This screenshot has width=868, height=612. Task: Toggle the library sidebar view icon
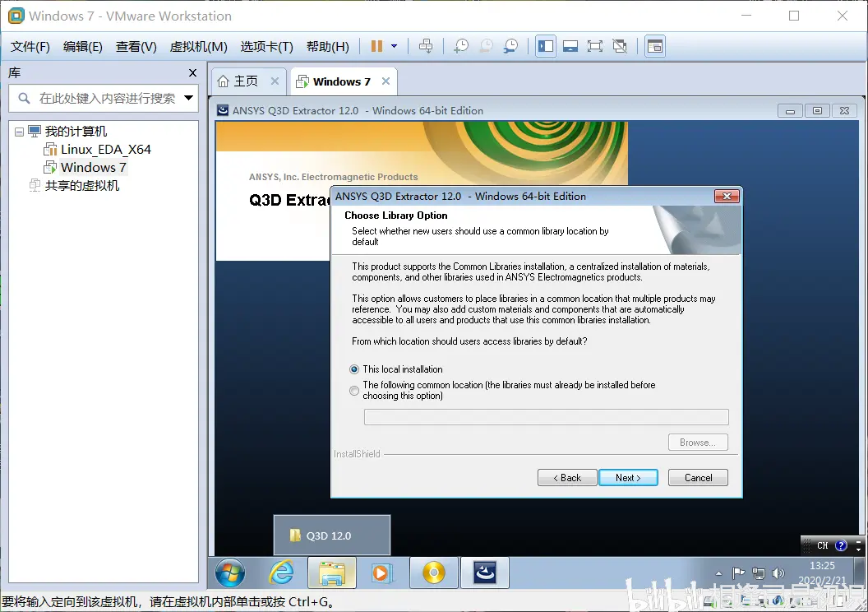(x=546, y=47)
